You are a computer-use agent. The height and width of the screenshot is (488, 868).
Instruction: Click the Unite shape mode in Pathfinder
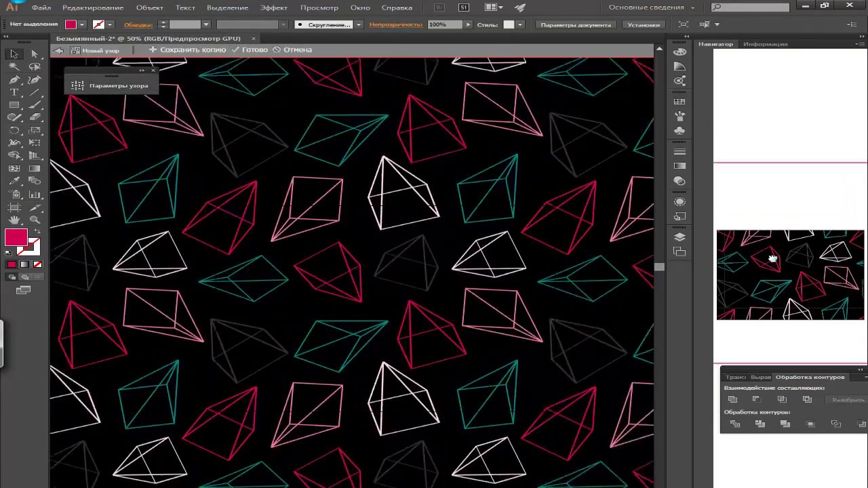pyautogui.click(x=732, y=399)
